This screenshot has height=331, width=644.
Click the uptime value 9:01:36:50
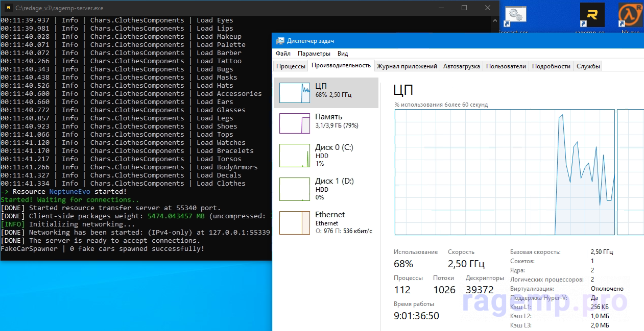tap(416, 316)
